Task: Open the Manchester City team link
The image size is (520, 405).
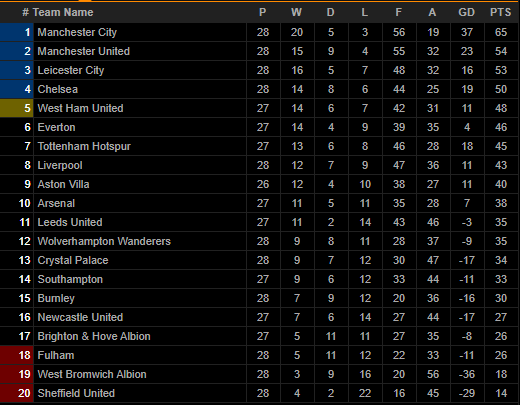Action: [x=77, y=32]
